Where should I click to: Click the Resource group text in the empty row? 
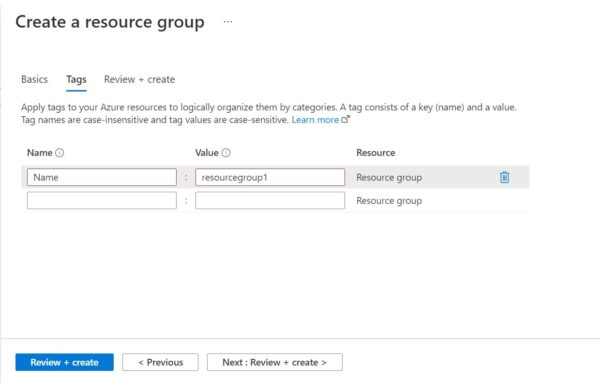[389, 201]
